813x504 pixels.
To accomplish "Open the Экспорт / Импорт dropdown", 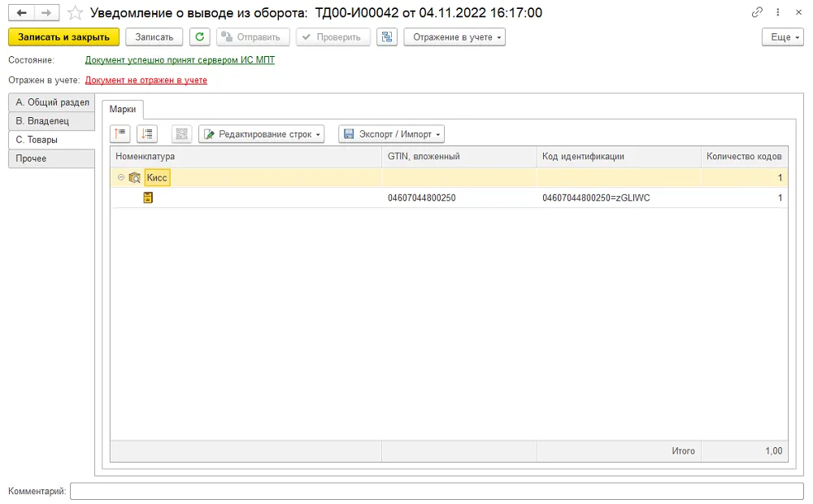I will pos(392,134).
